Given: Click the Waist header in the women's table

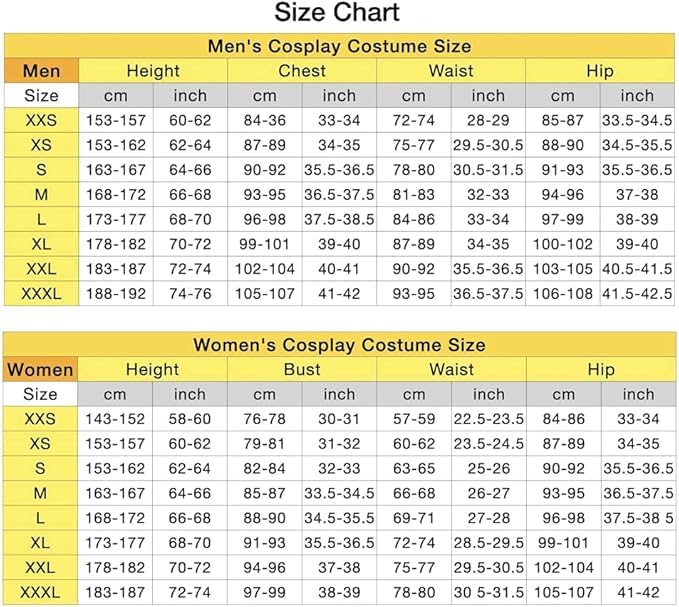Looking at the screenshot, I should coord(451,370).
